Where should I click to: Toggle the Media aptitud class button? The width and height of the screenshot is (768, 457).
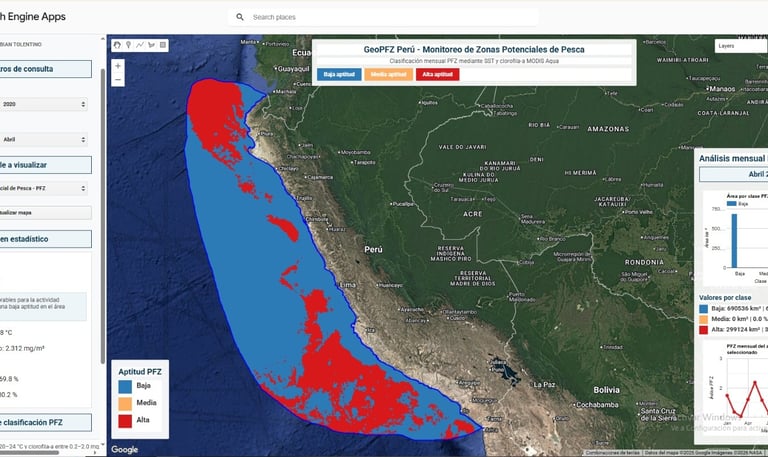388,74
